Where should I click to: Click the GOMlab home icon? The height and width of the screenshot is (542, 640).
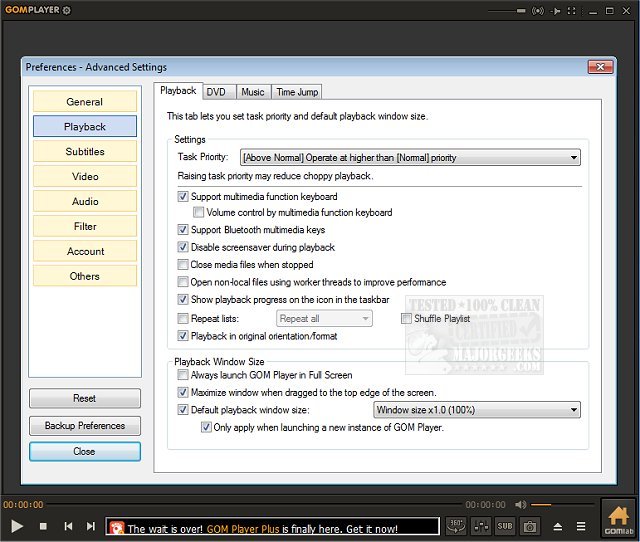point(618,519)
